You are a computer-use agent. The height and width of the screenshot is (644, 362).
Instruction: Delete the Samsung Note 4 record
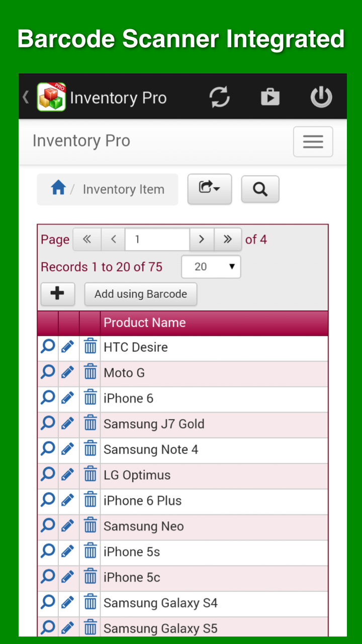click(90, 449)
